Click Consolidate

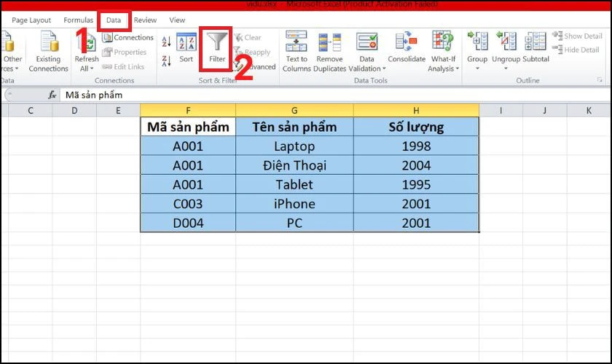pyautogui.click(x=407, y=47)
